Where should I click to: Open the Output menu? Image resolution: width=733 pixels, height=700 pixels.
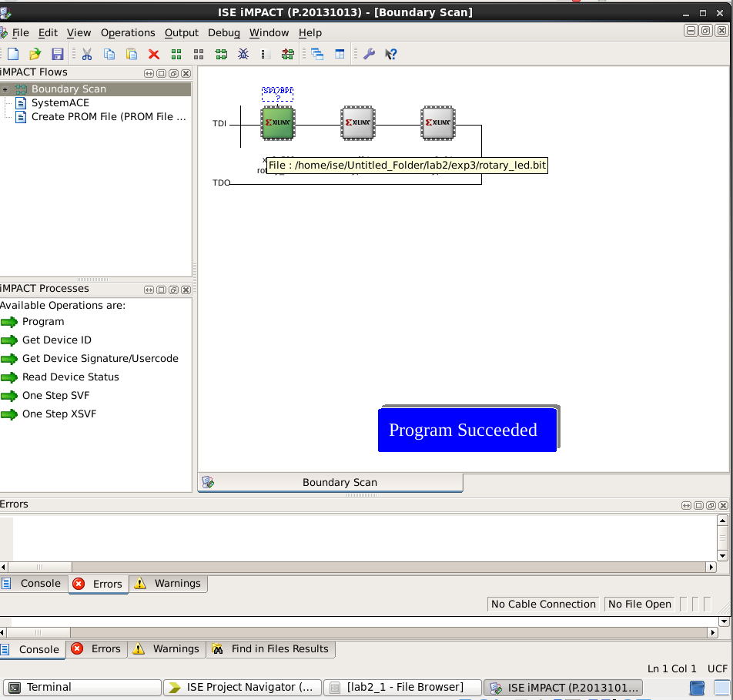tap(182, 33)
